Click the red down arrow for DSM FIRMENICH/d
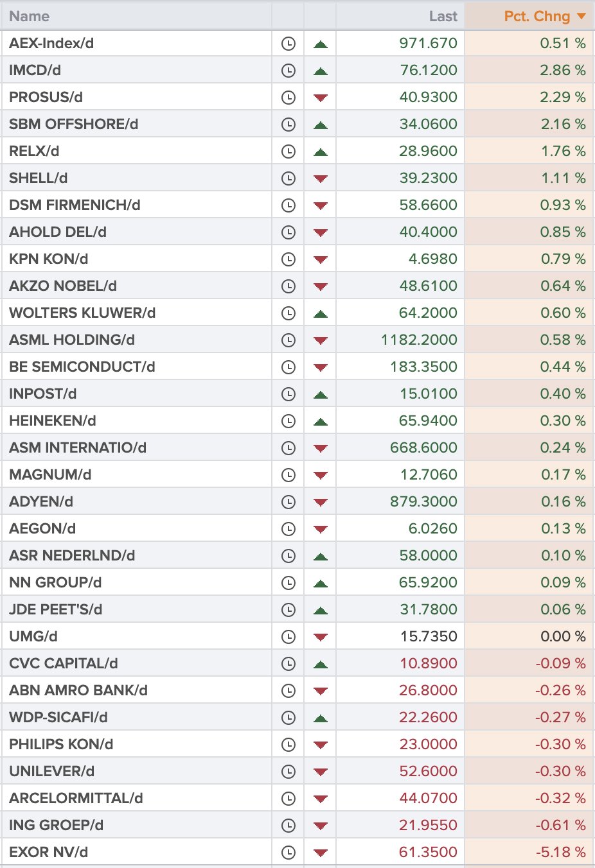The image size is (595, 868). [321, 206]
